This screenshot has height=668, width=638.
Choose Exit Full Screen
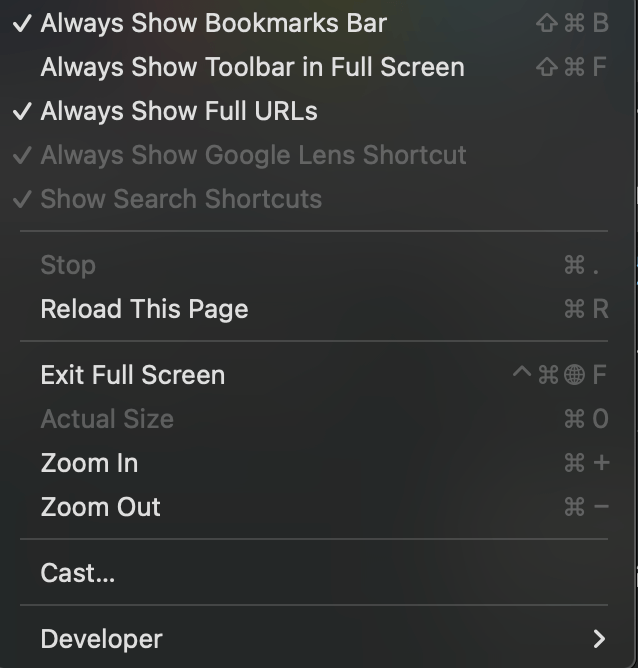click(132, 375)
